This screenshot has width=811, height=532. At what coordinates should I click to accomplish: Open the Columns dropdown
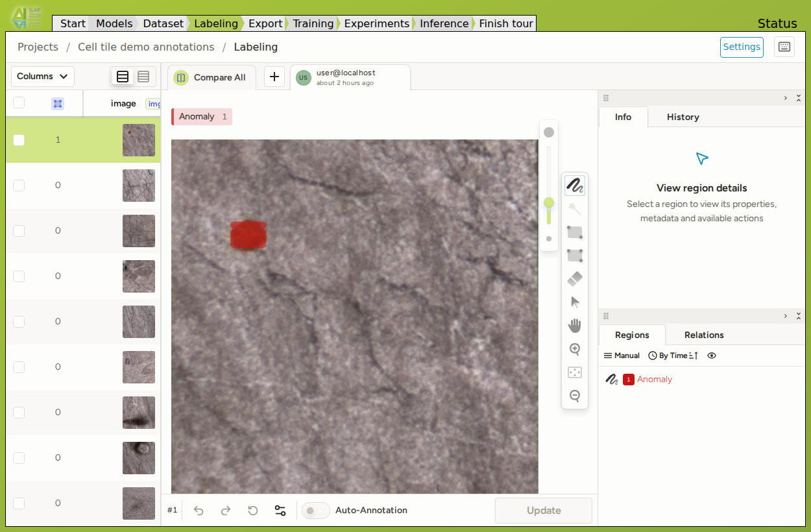[x=43, y=77]
